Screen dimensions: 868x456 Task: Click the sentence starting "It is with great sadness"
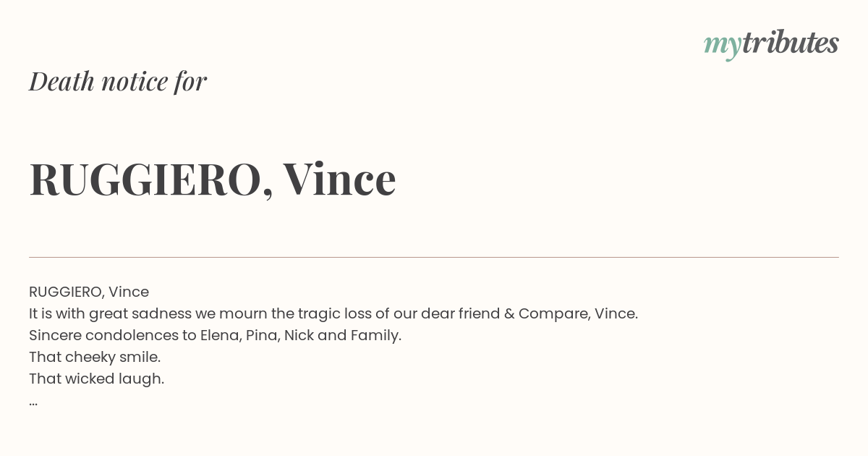coord(333,313)
